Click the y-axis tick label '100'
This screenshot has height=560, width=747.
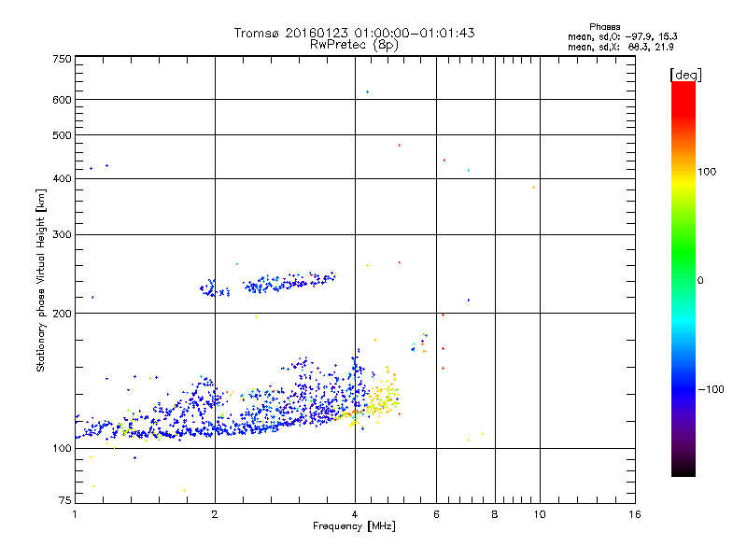pyautogui.click(x=63, y=448)
